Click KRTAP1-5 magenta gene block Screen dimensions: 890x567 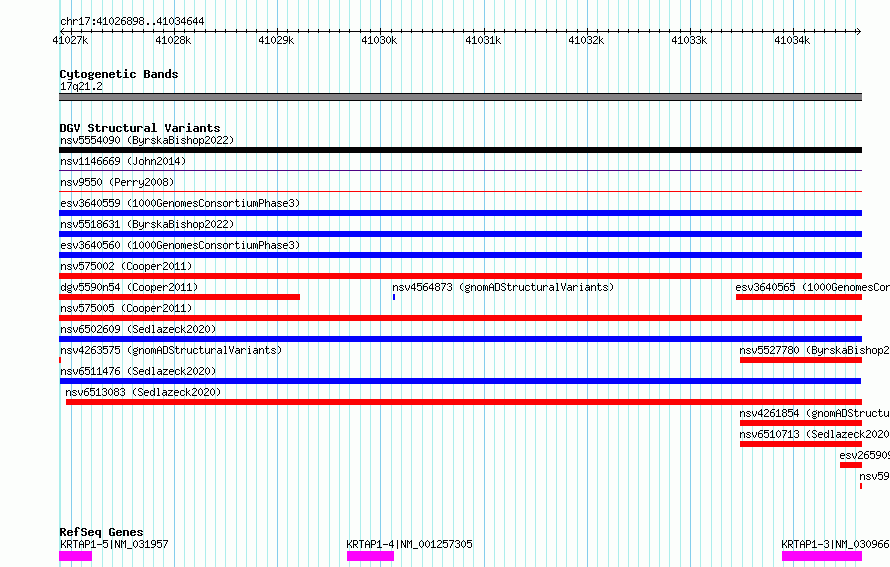75,556
